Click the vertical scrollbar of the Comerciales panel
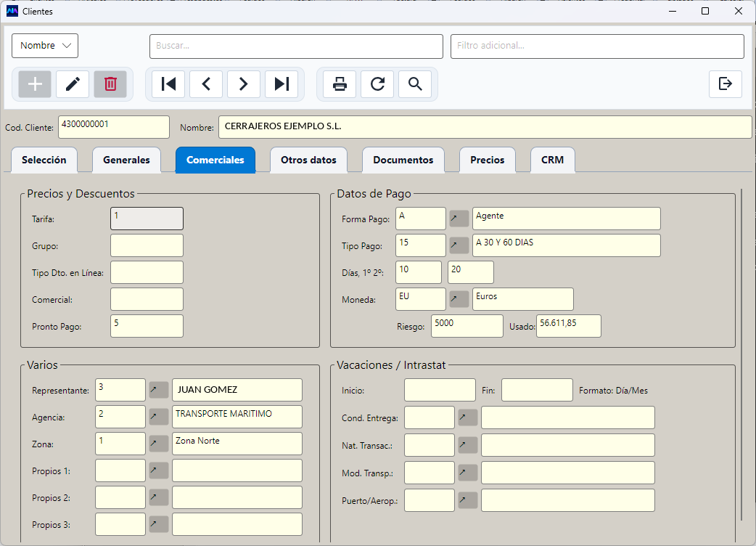 pyautogui.click(x=741, y=354)
